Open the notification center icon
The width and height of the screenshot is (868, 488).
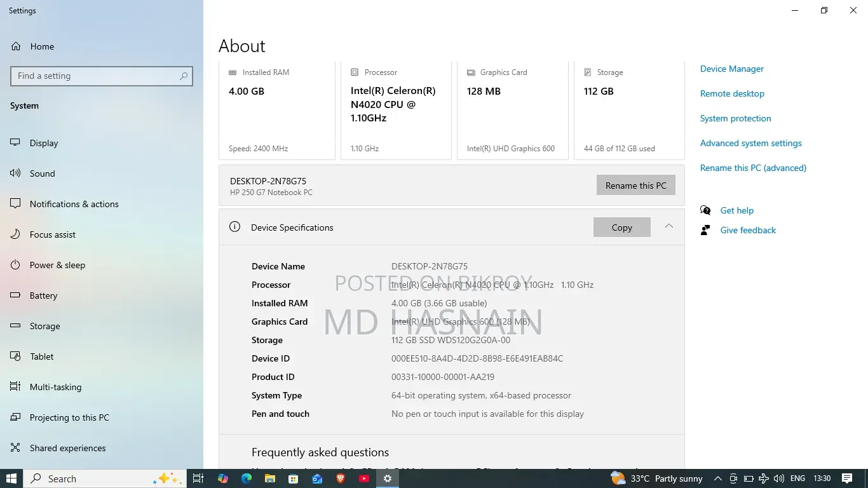tap(847, 478)
